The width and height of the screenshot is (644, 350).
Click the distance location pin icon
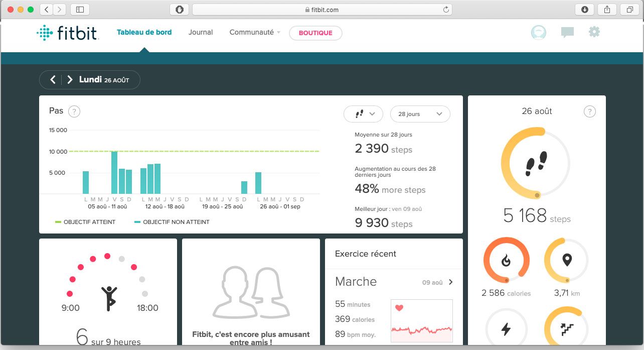[x=567, y=261]
